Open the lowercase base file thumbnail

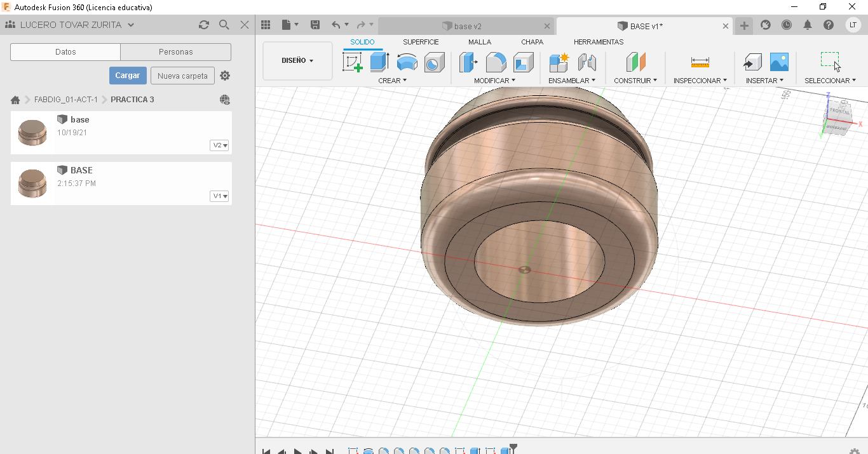click(x=32, y=133)
